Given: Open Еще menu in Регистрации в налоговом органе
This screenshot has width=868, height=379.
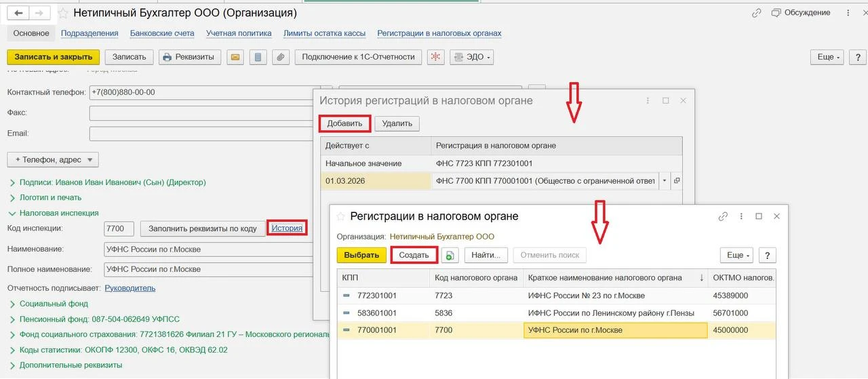Looking at the screenshot, I should tap(736, 255).
